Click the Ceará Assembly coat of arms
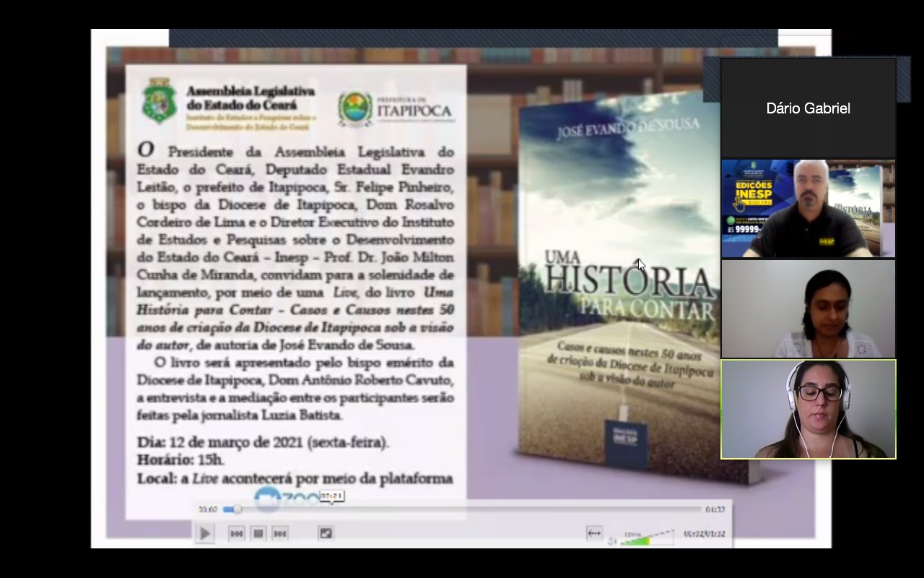The width and height of the screenshot is (924, 578). [x=160, y=102]
